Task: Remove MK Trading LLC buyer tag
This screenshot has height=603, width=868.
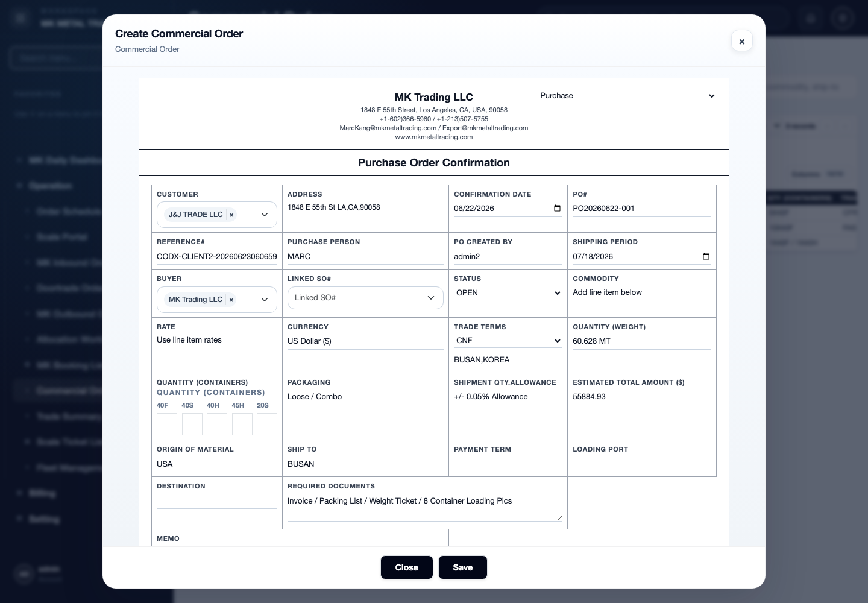Action: 231,300
